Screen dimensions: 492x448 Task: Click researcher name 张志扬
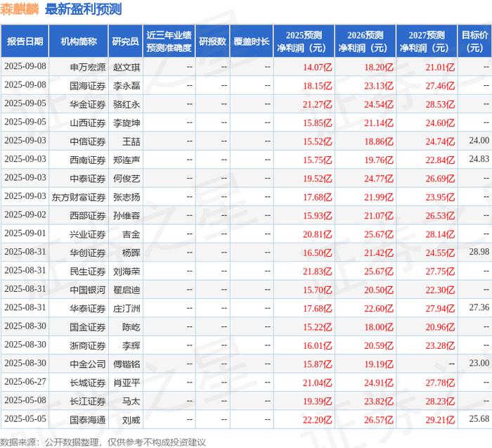click(127, 197)
